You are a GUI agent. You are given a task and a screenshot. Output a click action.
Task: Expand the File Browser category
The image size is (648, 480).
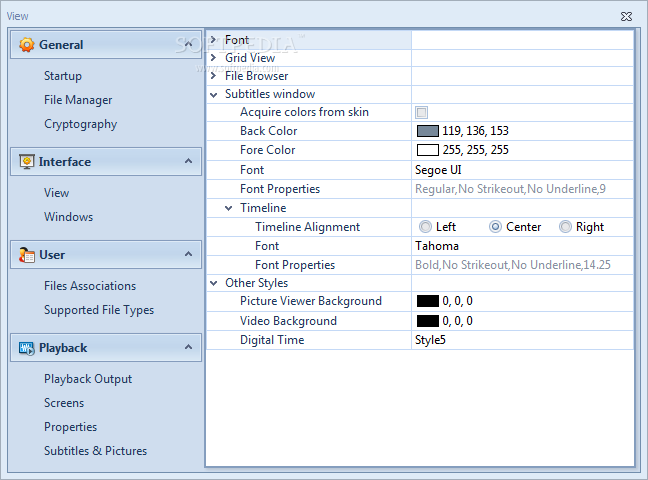pyautogui.click(x=214, y=76)
